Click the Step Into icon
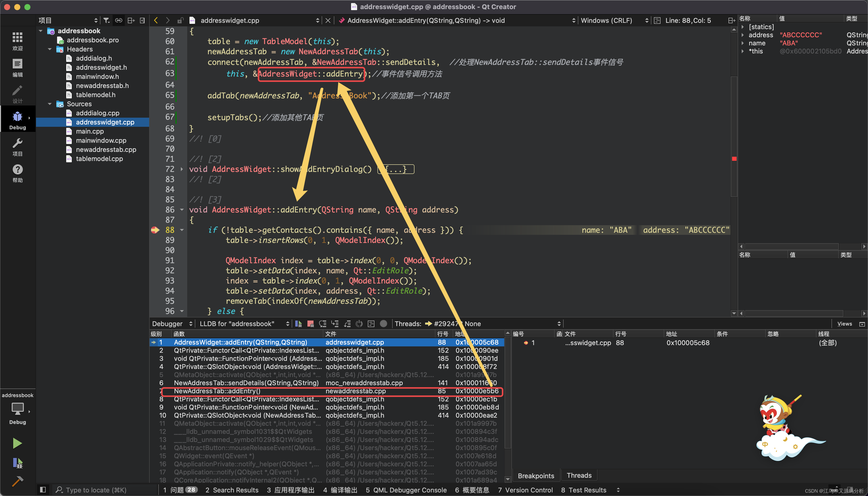This screenshot has width=868, height=496. (335, 324)
